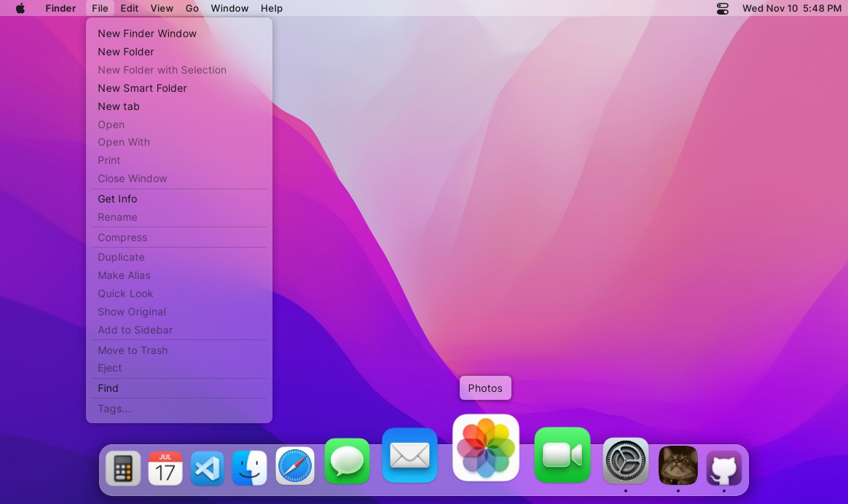The height and width of the screenshot is (504, 848).
Task: Open Finder icon in dock
Action: click(x=249, y=468)
